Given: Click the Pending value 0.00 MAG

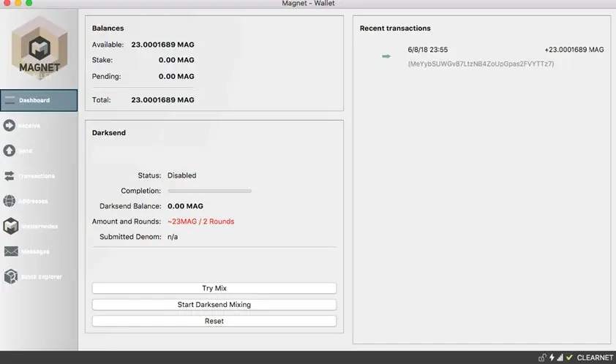Looking at the screenshot, I should pos(176,76).
